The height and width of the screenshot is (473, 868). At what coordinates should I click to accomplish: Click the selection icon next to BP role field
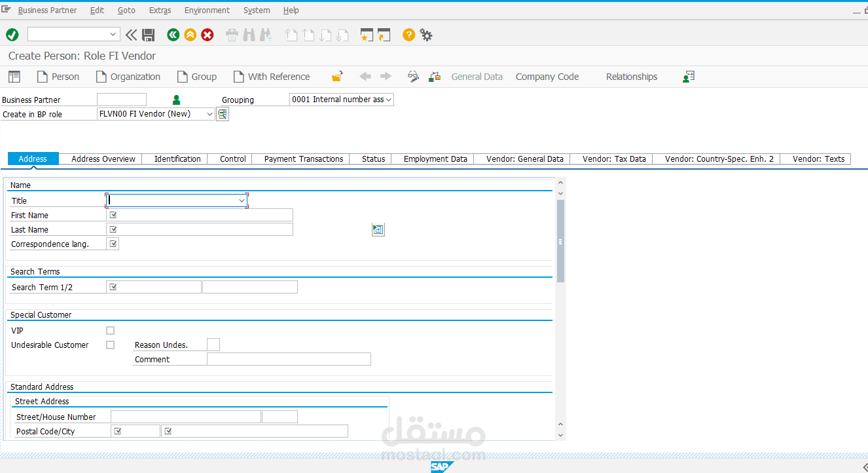tap(222, 113)
